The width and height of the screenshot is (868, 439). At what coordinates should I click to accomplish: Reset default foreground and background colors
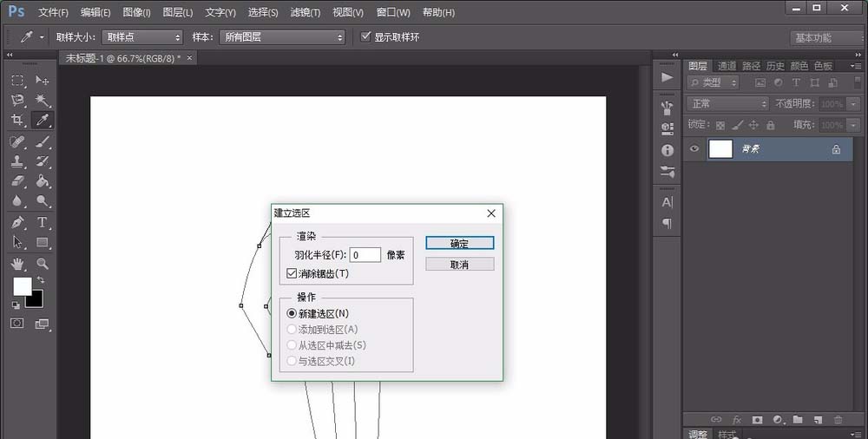(x=16, y=305)
